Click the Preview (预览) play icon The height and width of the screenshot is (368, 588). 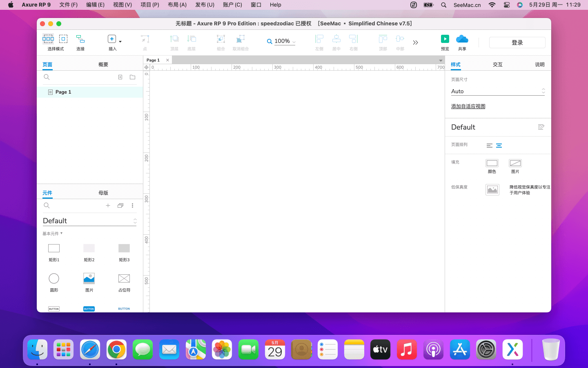click(445, 39)
